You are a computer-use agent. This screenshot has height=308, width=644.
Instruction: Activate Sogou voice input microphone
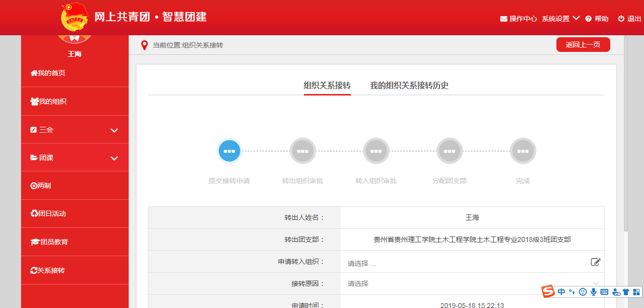pyautogui.click(x=593, y=292)
